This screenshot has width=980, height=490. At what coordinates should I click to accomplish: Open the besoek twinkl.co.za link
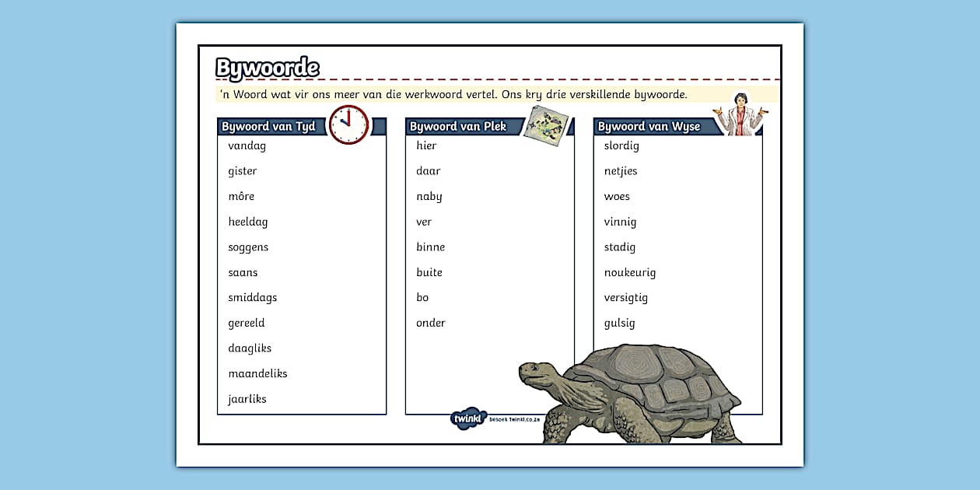coord(514,419)
